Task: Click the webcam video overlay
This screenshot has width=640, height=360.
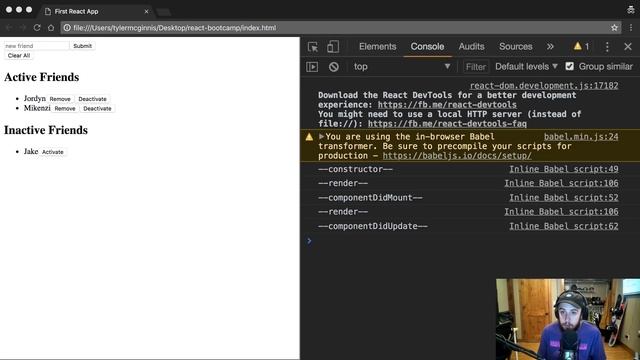Action: (x=568, y=319)
